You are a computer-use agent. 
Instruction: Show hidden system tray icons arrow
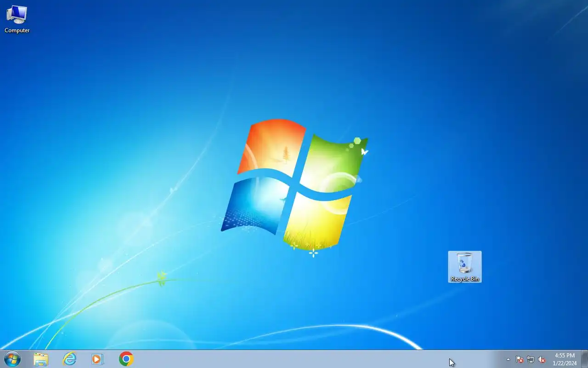[x=508, y=359]
